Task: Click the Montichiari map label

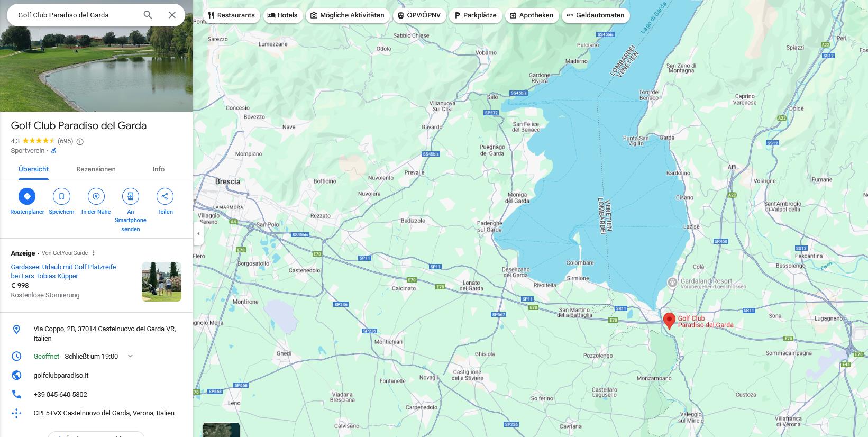Action: click(x=388, y=342)
